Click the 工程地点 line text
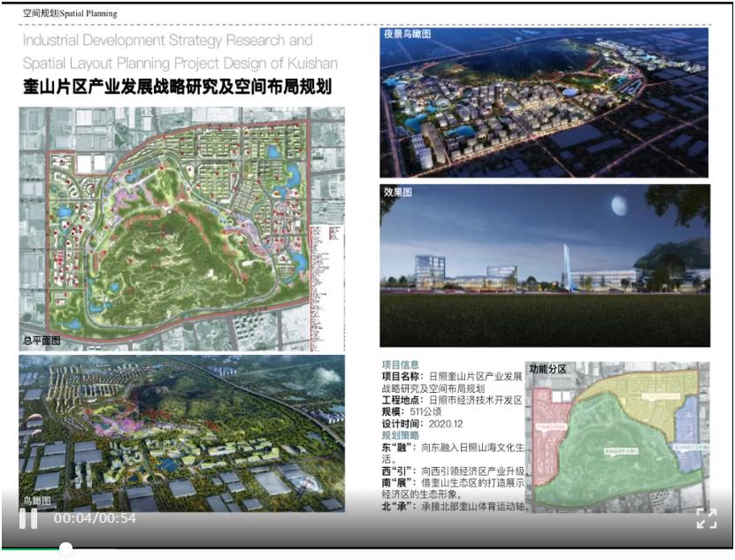Viewport: 735px width, 560px height. (x=452, y=400)
